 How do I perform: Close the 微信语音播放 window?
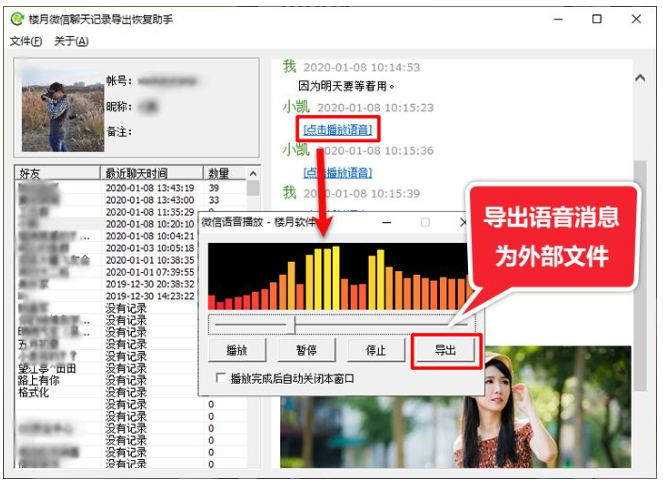tap(463, 222)
